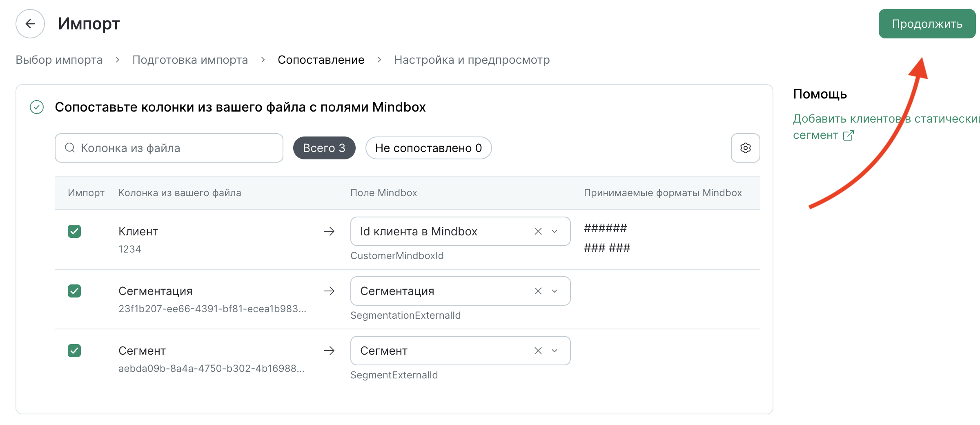Go to Настройка и предпросмотр step

(x=472, y=60)
